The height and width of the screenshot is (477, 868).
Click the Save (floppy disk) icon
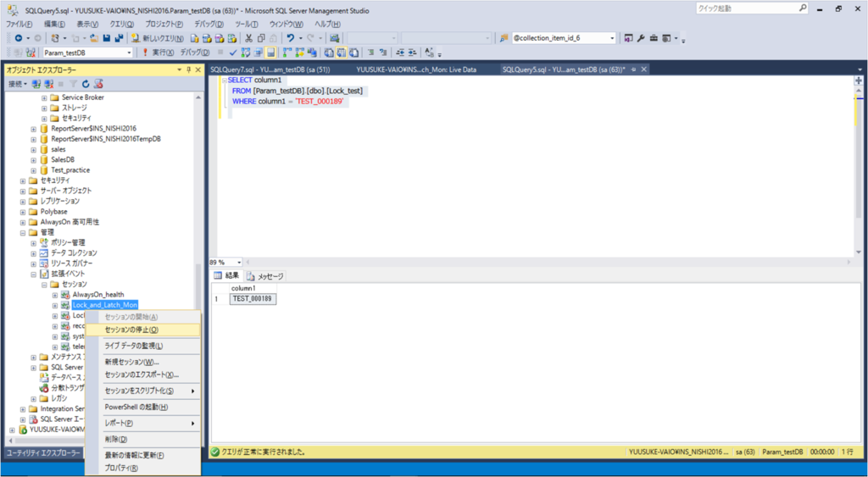tap(106, 38)
